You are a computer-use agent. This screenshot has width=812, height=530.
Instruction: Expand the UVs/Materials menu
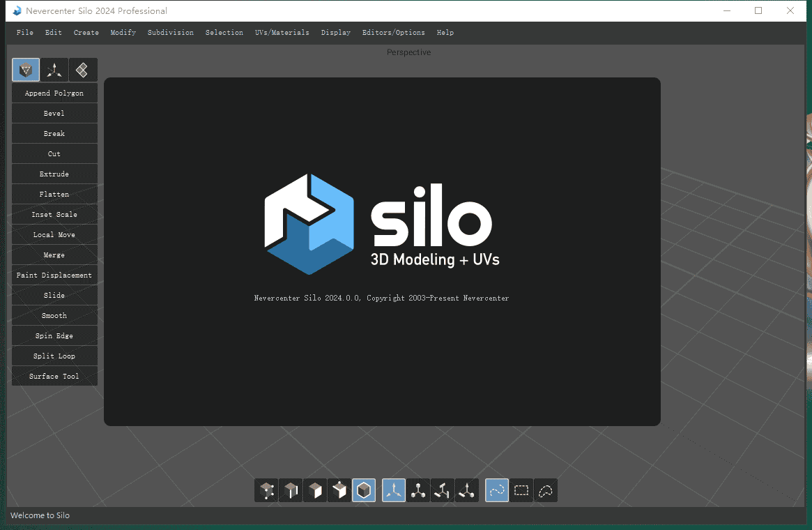pyautogui.click(x=282, y=33)
